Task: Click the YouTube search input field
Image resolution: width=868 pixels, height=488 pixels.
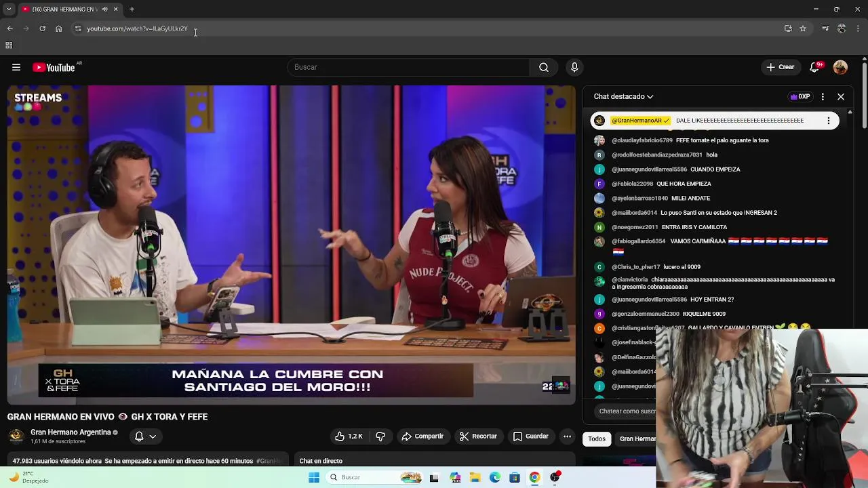Action: click(409, 67)
